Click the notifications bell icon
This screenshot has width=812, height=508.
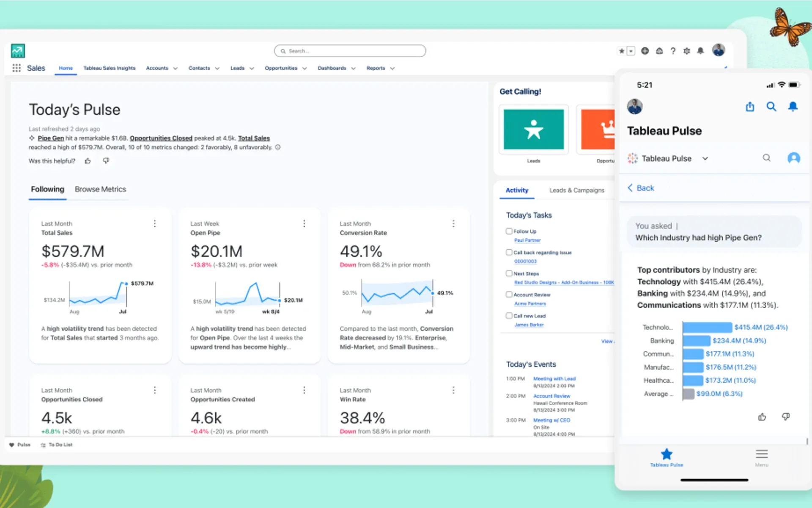(701, 51)
